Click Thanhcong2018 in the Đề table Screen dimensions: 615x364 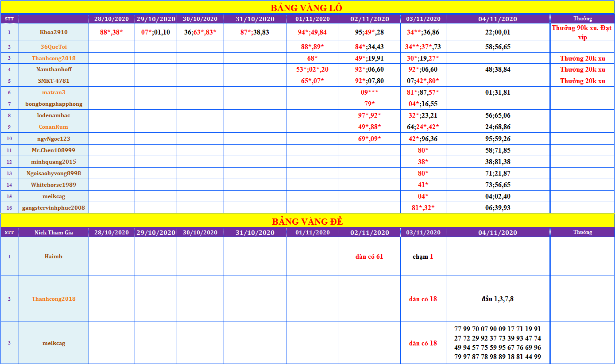pos(54,299)
